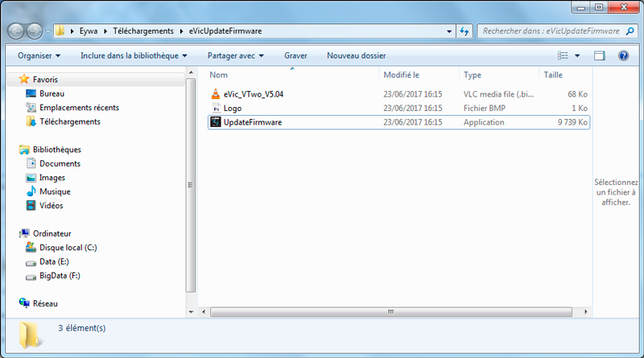Image resolution: width=644 pixels, height=358 pixels.
Task: Click the file list horizontal scrollbar thumb
Action: click(x=391, y=312)
